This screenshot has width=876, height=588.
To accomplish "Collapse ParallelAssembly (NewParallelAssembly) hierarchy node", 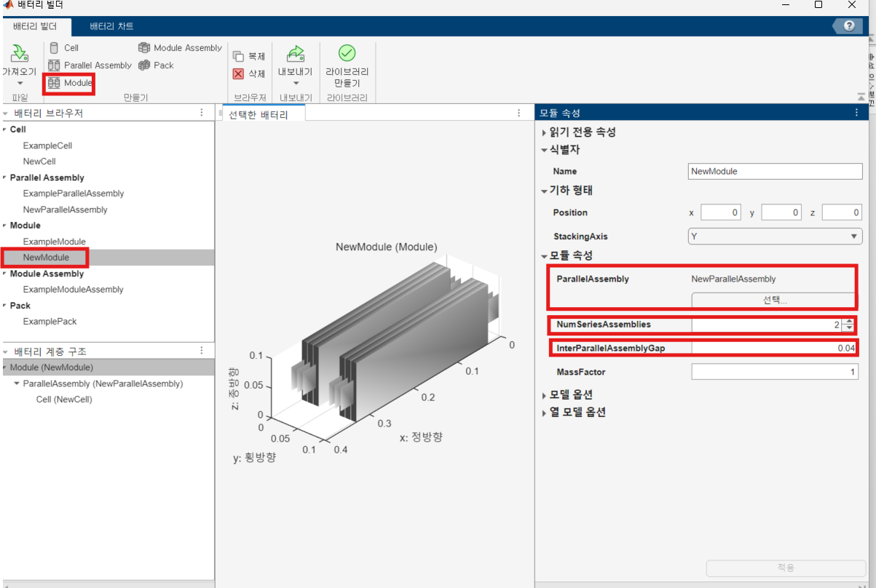I will (17, 384).
